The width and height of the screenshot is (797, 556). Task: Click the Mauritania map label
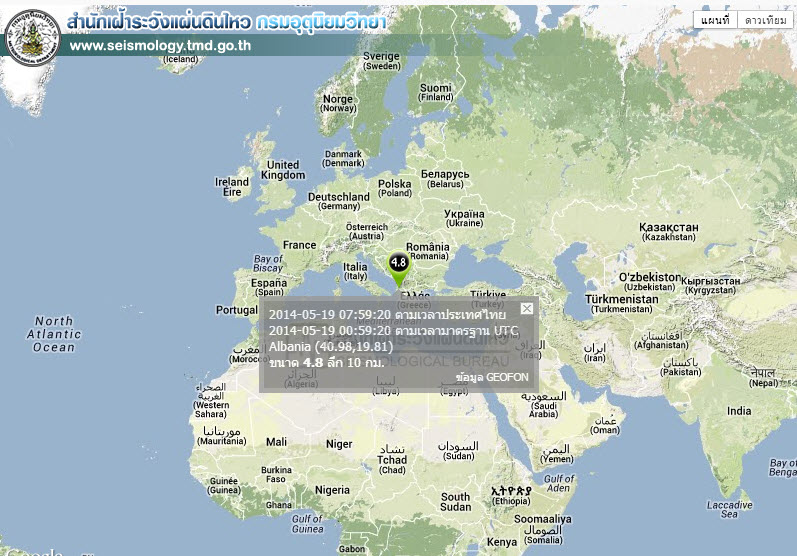pyautogui.click(x=221, y=436)
